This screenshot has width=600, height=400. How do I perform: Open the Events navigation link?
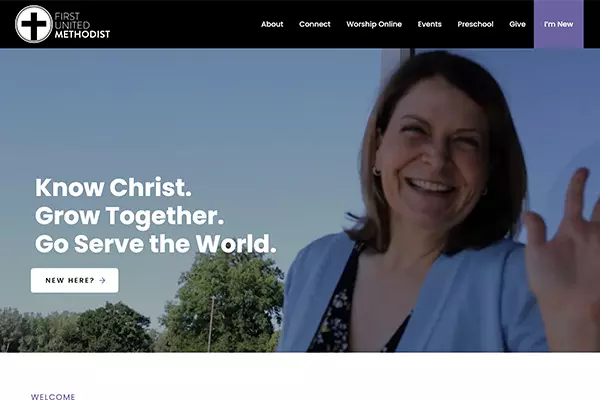pos(429,24)
